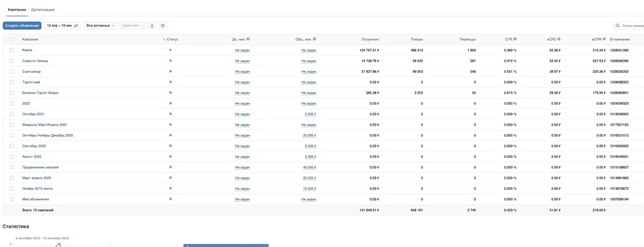Check the Совестк Чепецк campaign checkbox
This screenshot has width=644, height=247.
12,61
